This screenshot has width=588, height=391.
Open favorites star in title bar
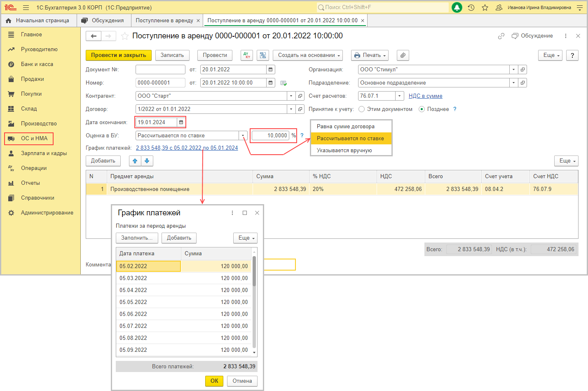tap(485, 7)
